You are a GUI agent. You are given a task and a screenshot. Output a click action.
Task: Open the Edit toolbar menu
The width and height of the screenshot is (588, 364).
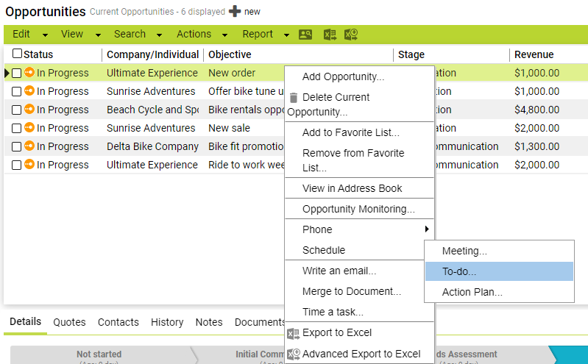21,34
